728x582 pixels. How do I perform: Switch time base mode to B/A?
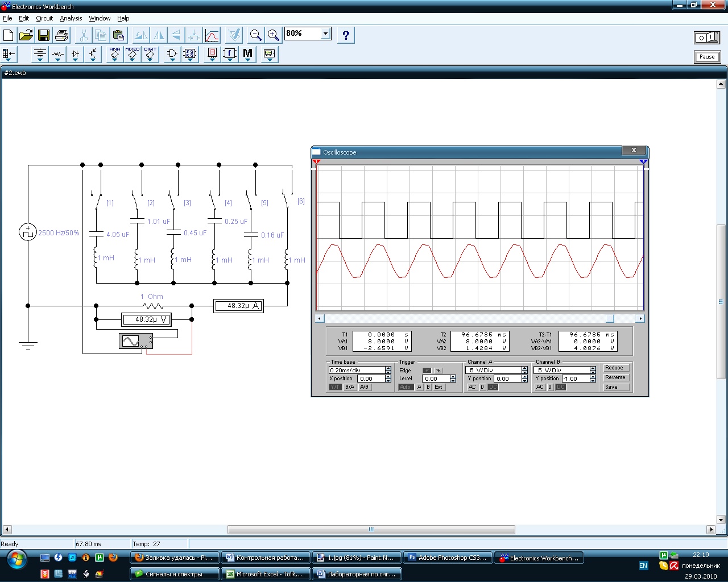click(349, 387)
